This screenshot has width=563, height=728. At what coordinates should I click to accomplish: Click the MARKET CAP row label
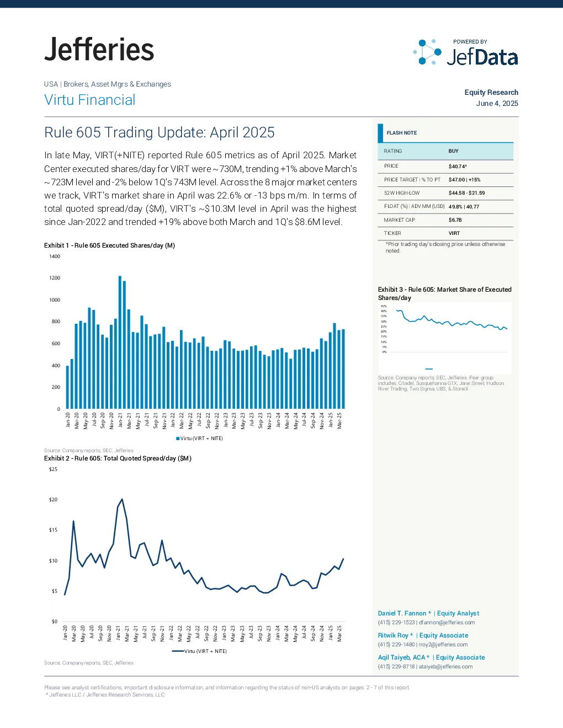pyautogui.click(x=399, y=220)
